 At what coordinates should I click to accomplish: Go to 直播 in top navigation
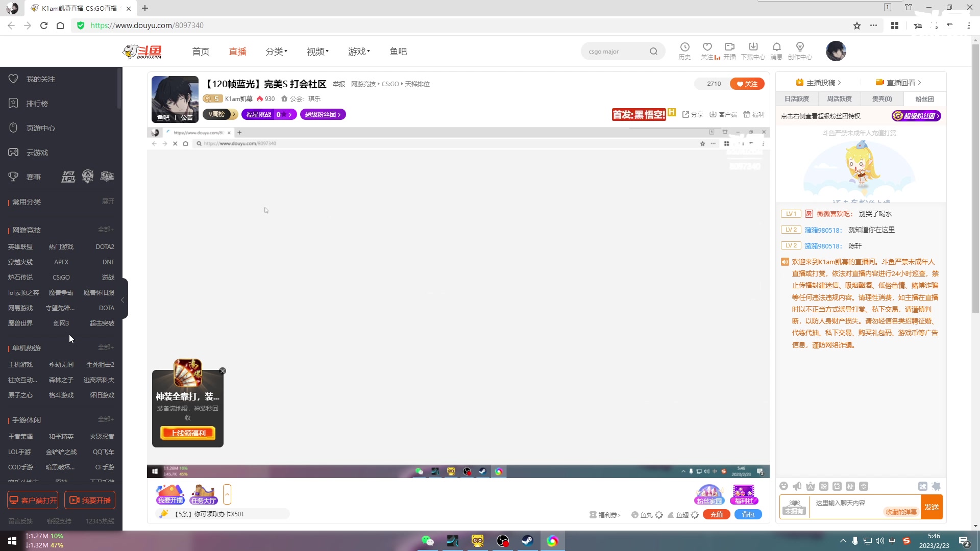pyautogui.click(x=237, y=52)
